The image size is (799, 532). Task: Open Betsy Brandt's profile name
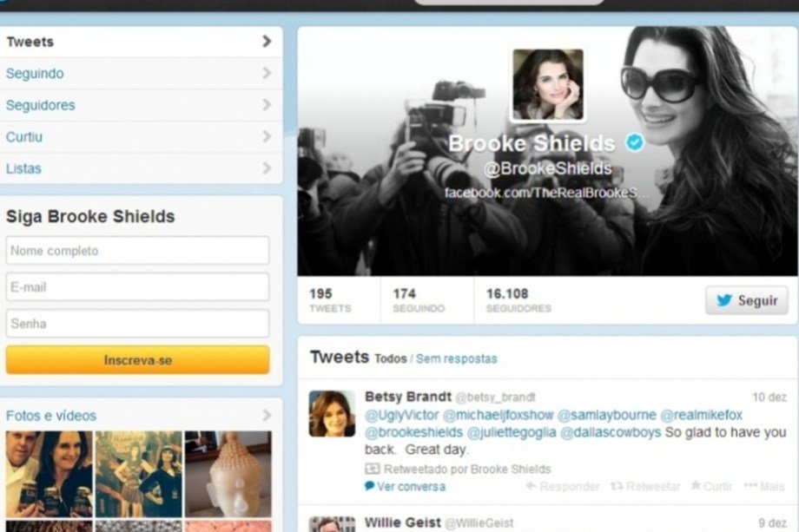coord(407,397)
